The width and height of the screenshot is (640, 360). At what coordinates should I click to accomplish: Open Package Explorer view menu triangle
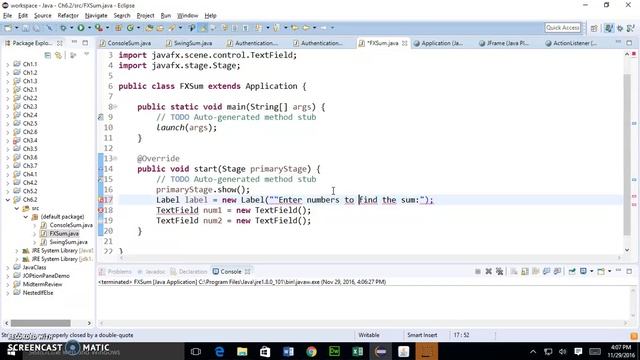pyautogui.click(x=87, y=55)
